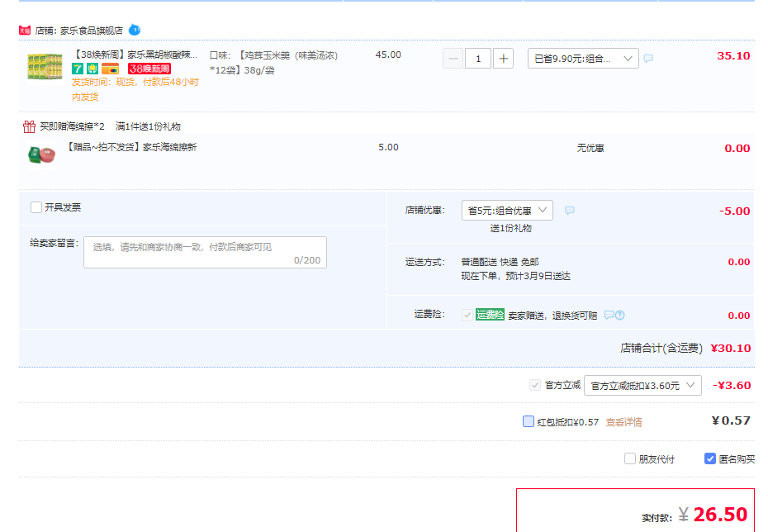Image resolution: width=768 pixels, height=532 pixels.
Task: Check the 朋友代付 option
Action: pyautogui.click(x=630, y=458)
